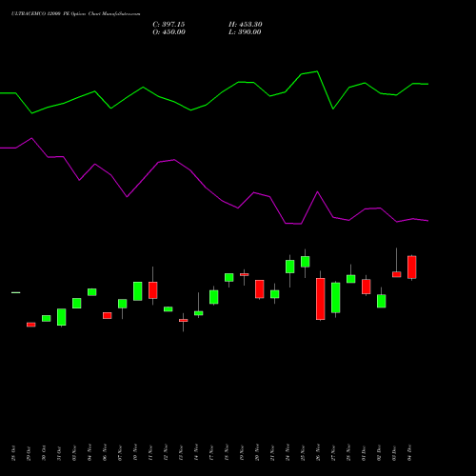Click the 29 Oct date label
The height and width of the screenshot is (476, 476).
[29, 453]
